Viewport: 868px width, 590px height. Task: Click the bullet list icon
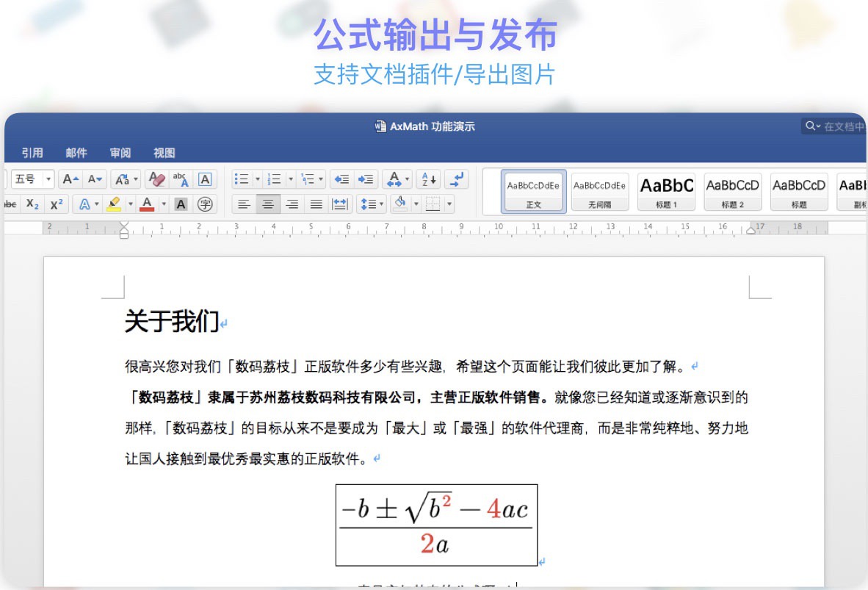click(x=242, y=179)
